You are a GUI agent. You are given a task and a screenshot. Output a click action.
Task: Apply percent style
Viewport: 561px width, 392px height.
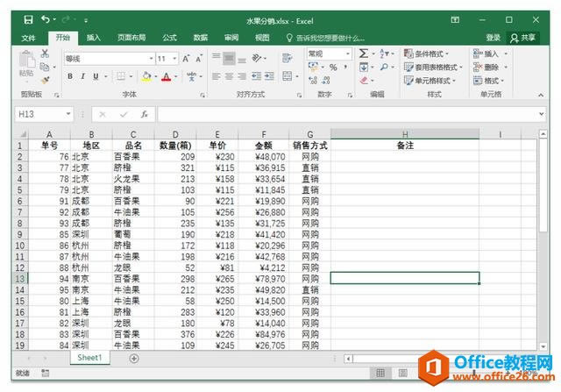tap(333, 68)
